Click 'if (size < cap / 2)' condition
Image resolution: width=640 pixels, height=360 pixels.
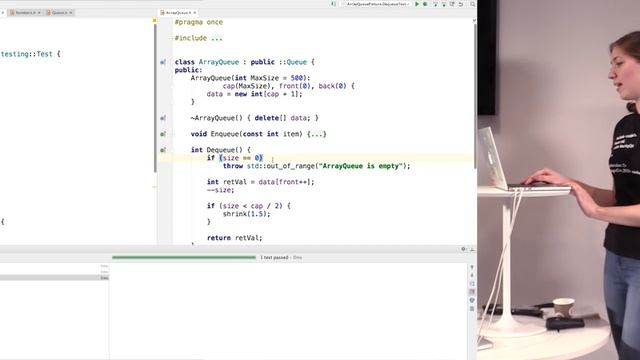pos(244,206)
